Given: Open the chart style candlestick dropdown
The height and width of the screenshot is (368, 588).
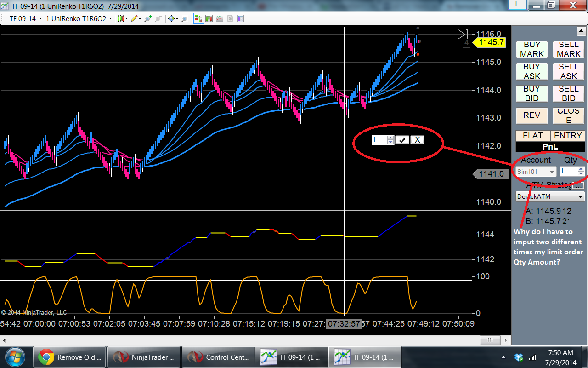Looking at the screenshot, I should (x=122, y=19).
